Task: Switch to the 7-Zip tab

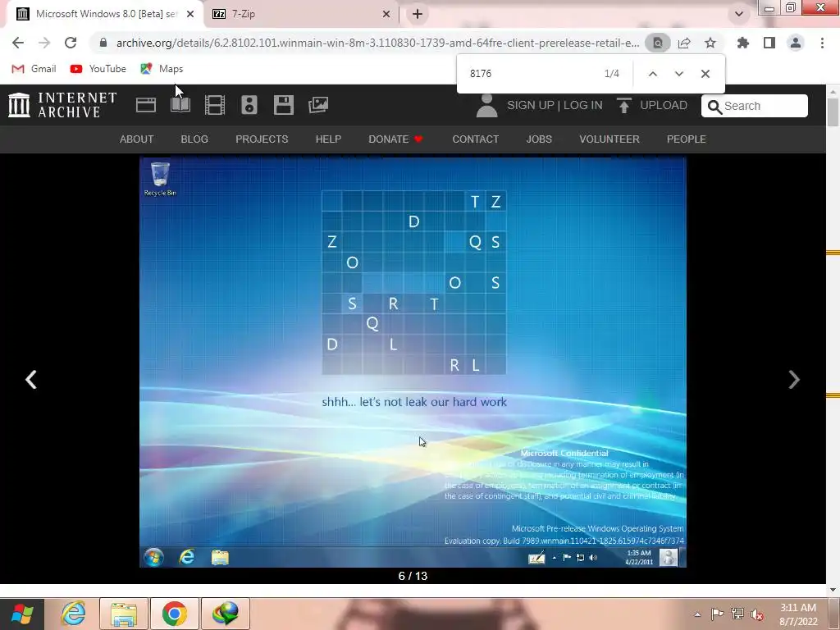Action: pos(302,14)
